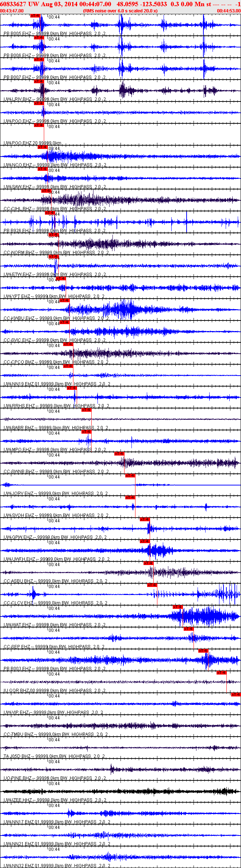Click the red pick marker above CC KWBU trace
Image resolution: width=241 pixels, height=868 pixels.
point(65,300)
